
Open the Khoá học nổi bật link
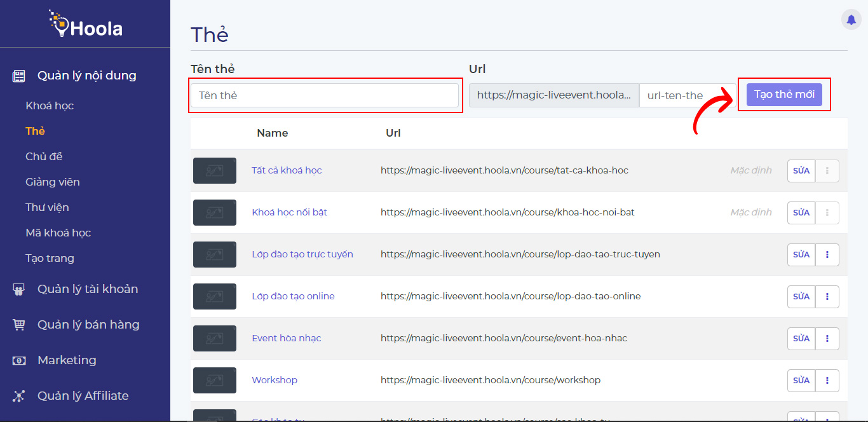pyautogui.click(x=289, y=212)
